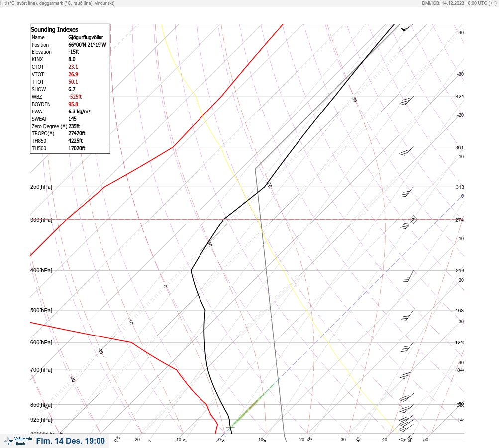Click the wind barb at 400 hPa level
Viewport: 499px width, 448px height.
click(x=408, y=276)
